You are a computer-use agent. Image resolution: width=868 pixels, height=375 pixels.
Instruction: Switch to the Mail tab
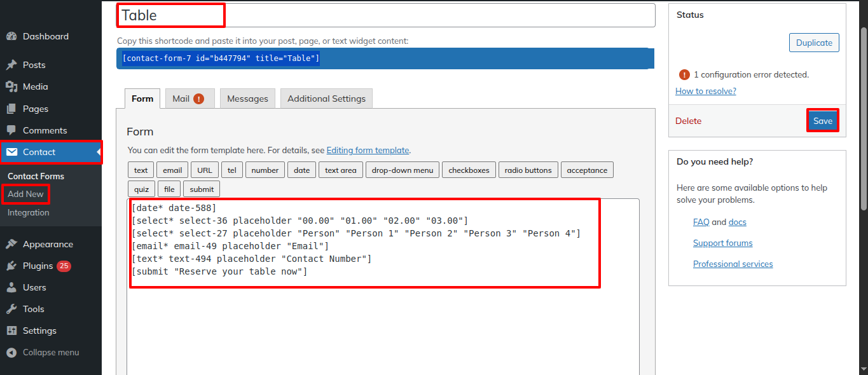[x=189, y=99]
